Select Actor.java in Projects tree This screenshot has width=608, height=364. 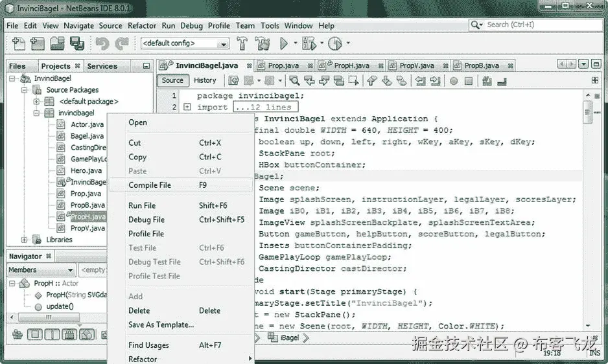tap(87, 124)
